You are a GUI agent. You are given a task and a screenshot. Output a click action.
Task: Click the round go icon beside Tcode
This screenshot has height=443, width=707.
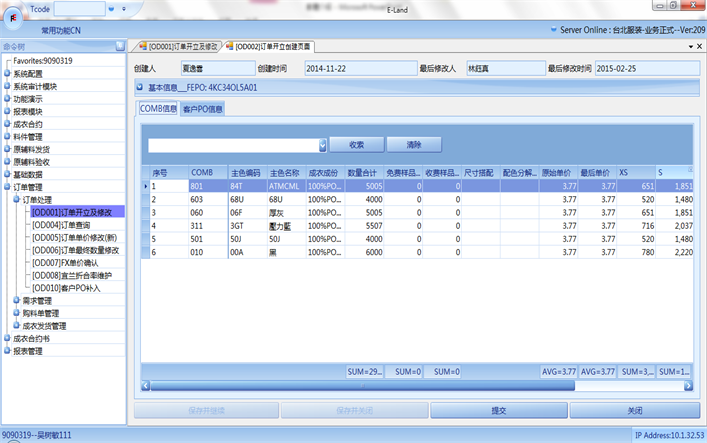(111, 8)
